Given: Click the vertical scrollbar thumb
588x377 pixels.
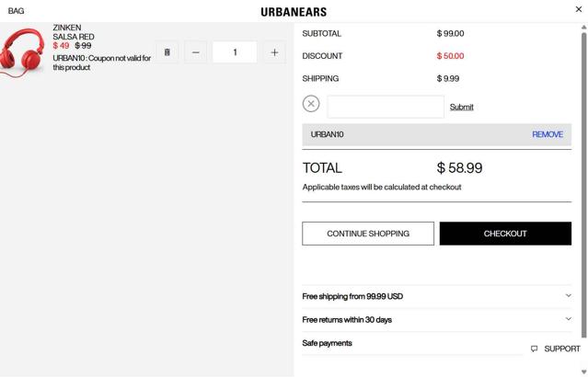Looking at the screenshot, I should click(584, 185).
